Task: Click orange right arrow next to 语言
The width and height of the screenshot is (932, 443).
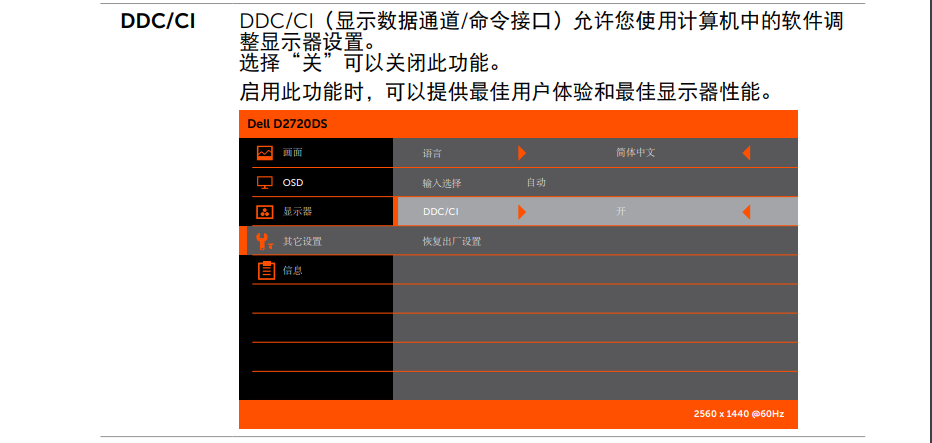Action: pyautogui.click(x=521, y=153)
